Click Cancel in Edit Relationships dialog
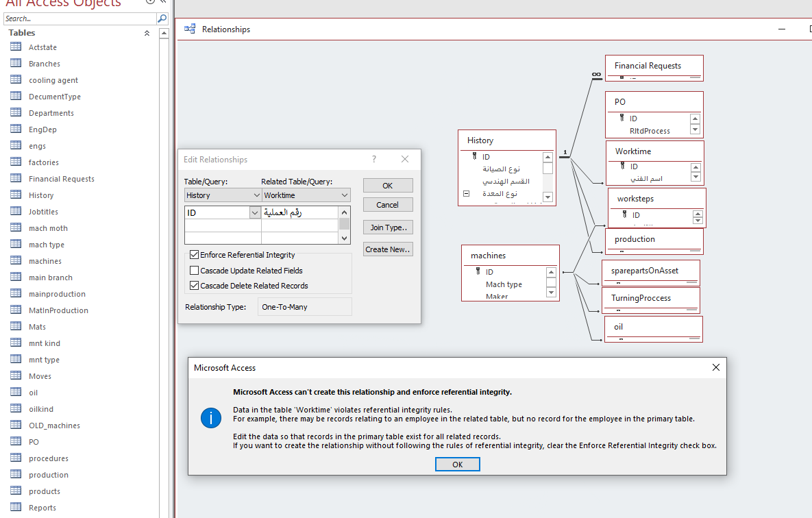This screenshot has width=812, height=518. click(x=387, y=205)
